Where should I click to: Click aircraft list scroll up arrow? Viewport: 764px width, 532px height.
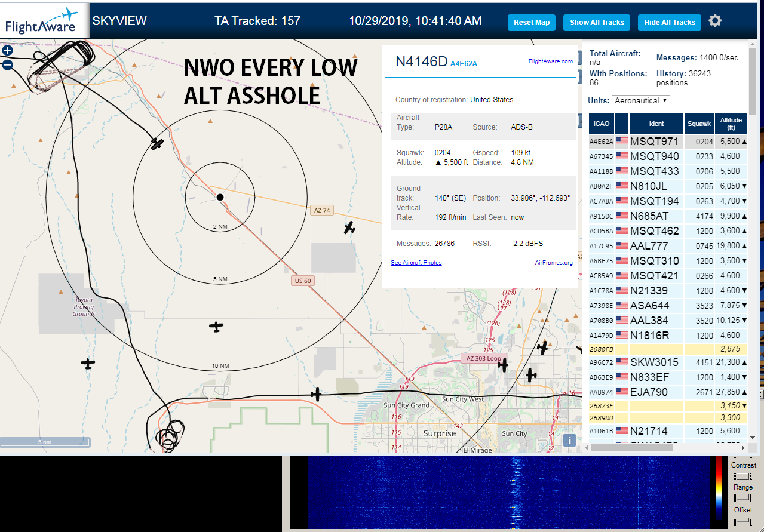coord(753,45)
